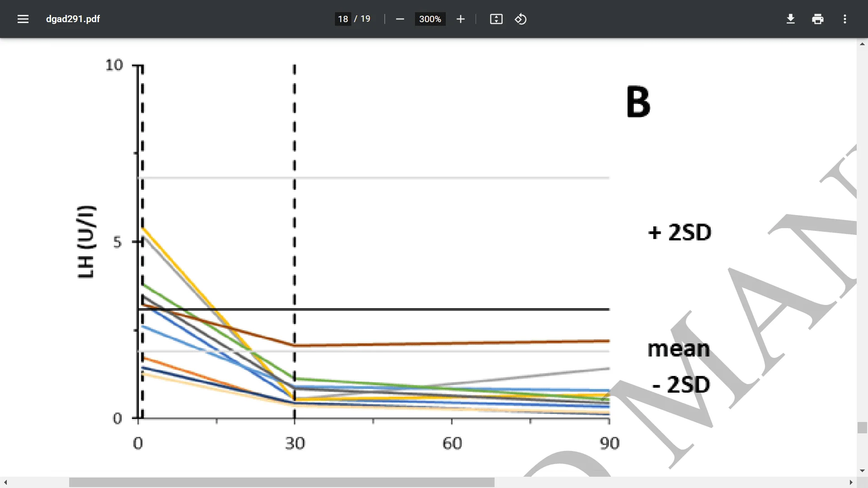Click the 'mean' label

[x=679, y=349]
